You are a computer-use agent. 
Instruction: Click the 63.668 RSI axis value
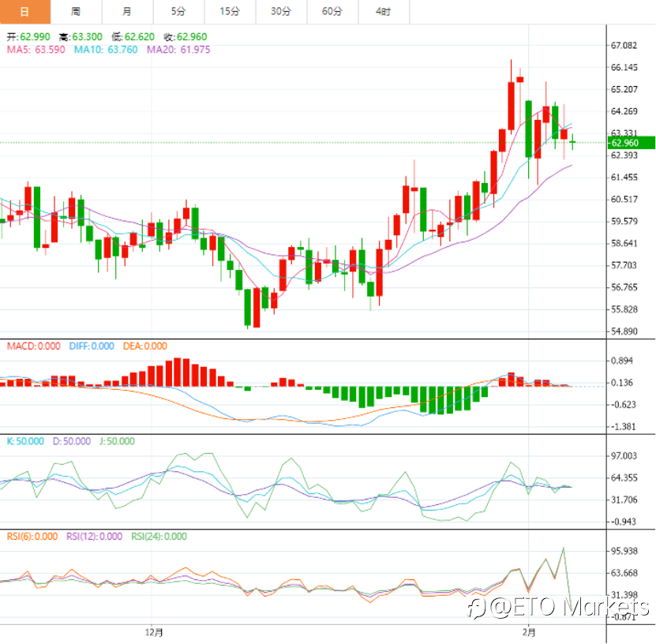coord(624,573)
